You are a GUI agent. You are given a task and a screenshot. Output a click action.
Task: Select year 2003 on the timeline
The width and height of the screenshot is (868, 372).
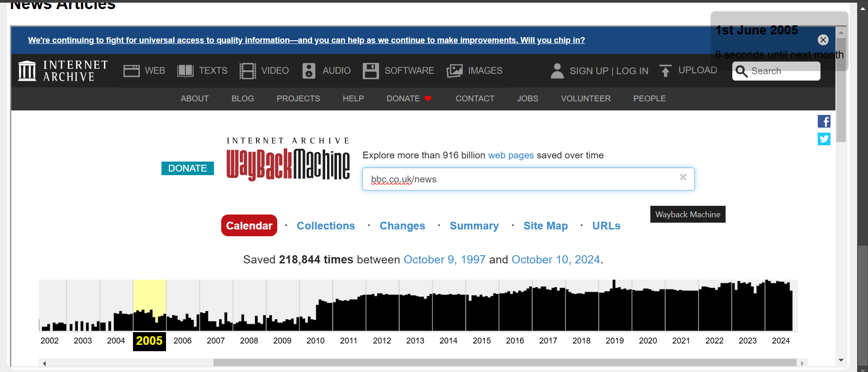pos(83,341)
